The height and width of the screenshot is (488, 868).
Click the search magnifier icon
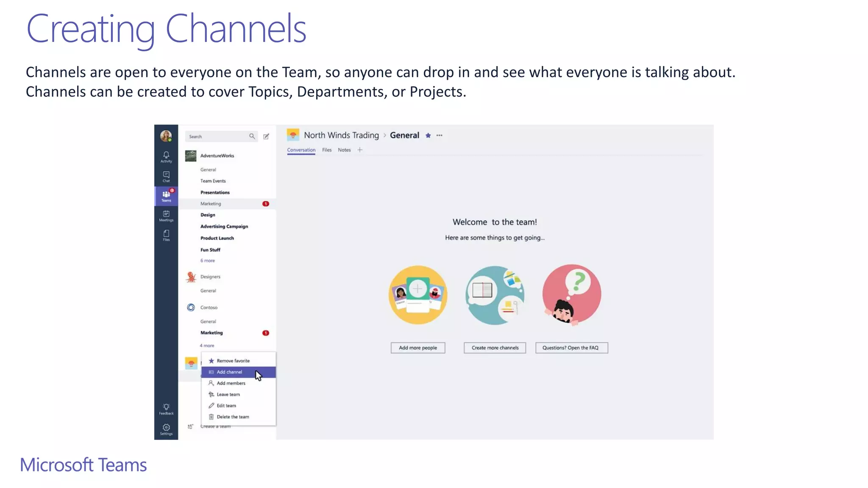252,136
